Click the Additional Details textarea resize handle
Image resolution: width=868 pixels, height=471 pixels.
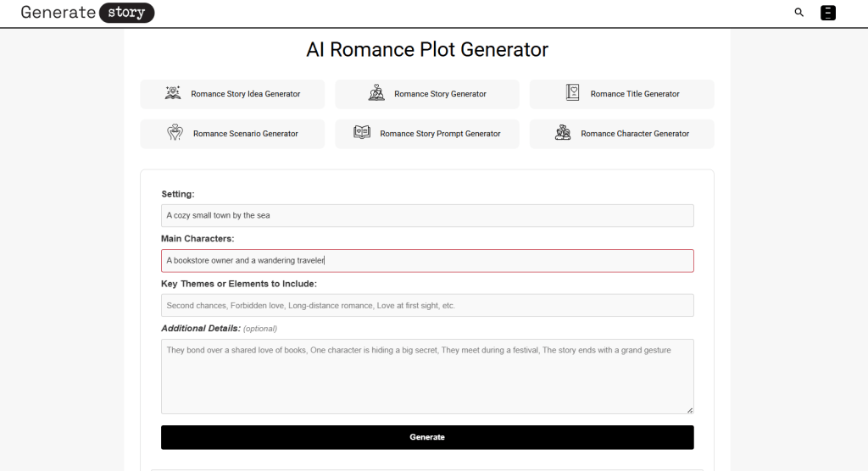689,410
